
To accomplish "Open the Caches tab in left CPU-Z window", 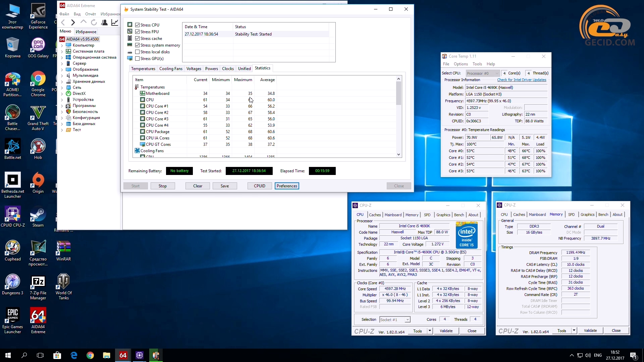I will (x=375, y=215).
